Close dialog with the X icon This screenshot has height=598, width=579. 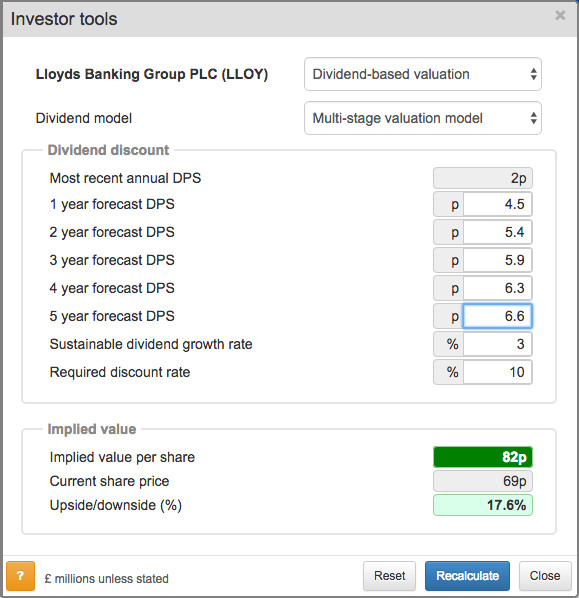tap(560, 15)
